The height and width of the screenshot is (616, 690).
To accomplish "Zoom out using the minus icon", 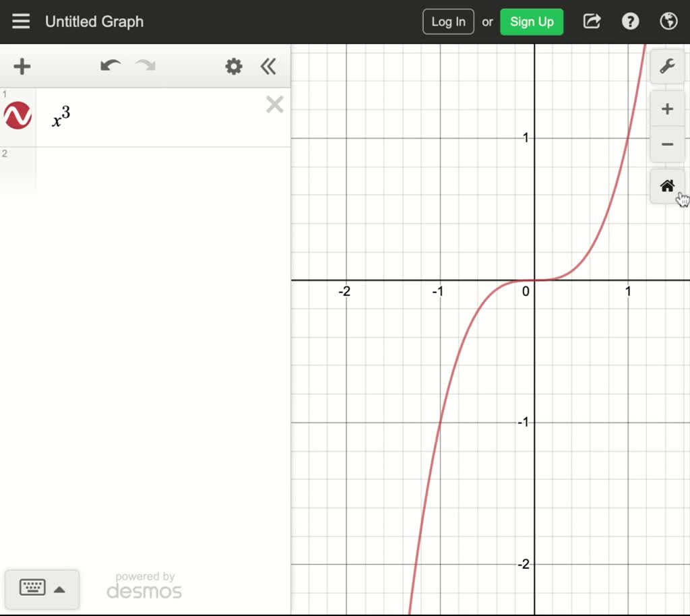I will point(666,144).
